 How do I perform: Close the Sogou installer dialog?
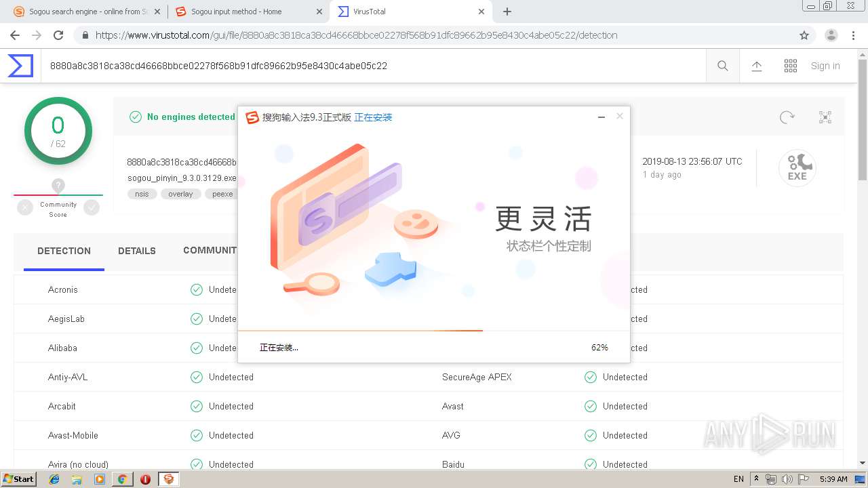click(x=619, y=117)
